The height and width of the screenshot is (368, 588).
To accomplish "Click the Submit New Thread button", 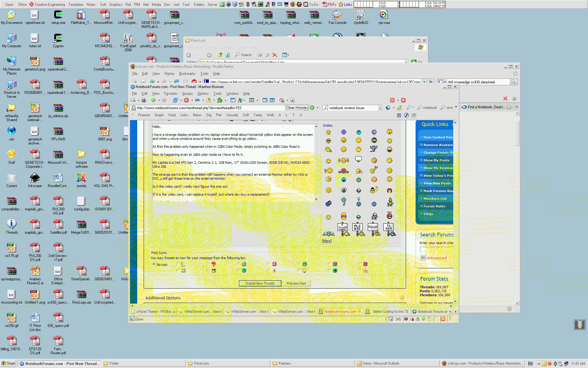I will (260, 283).
